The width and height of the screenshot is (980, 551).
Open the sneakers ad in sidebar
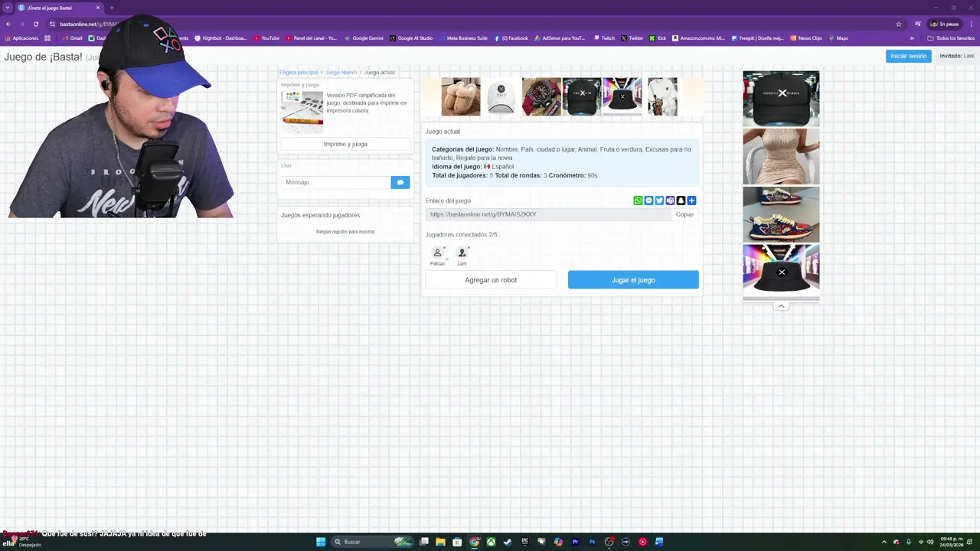point(781,214)
